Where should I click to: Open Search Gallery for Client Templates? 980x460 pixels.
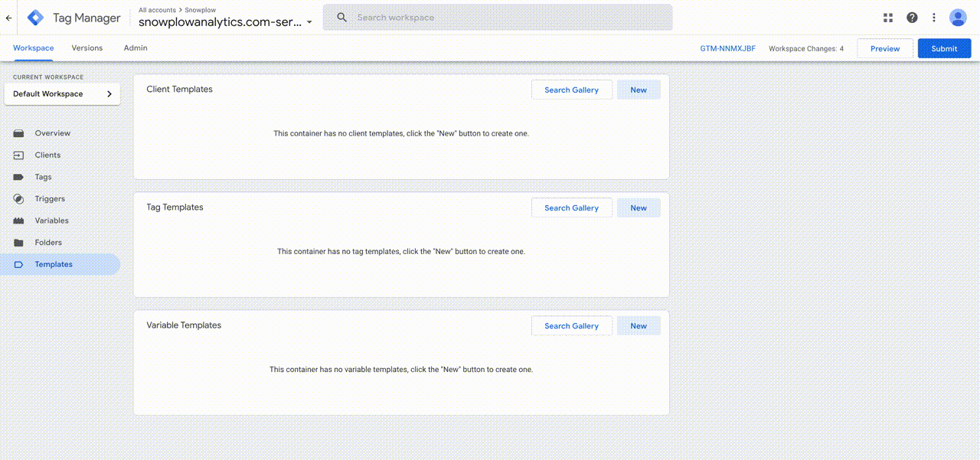(x=571, y=90)
